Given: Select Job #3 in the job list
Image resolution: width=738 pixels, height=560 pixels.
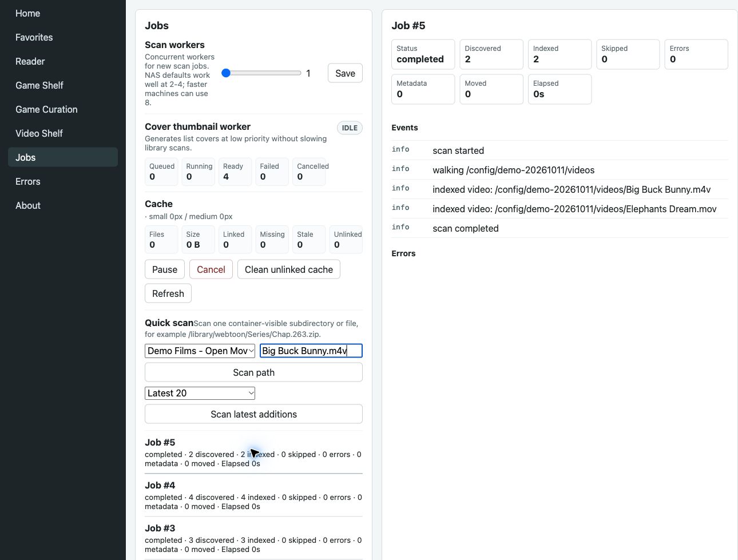Looking at the screenshot, I should tap(253, 538).
